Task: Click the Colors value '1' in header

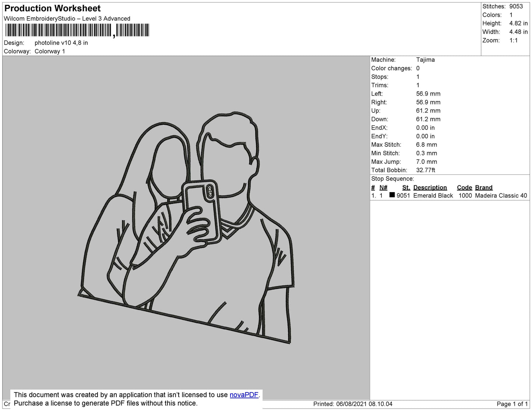Action: [511, 15]
